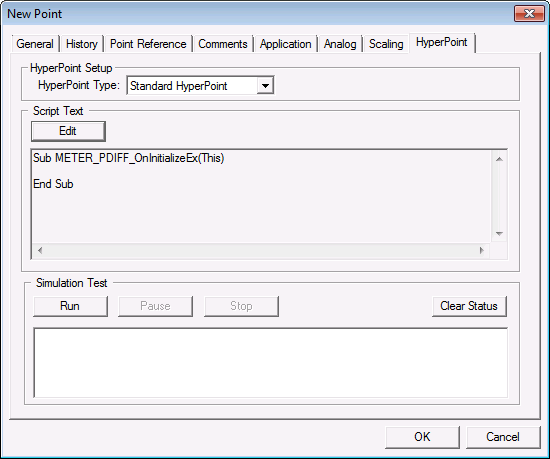Open the Application tab
The width and height of the screenshot is (550, 459).
click(x=286, y=44)
